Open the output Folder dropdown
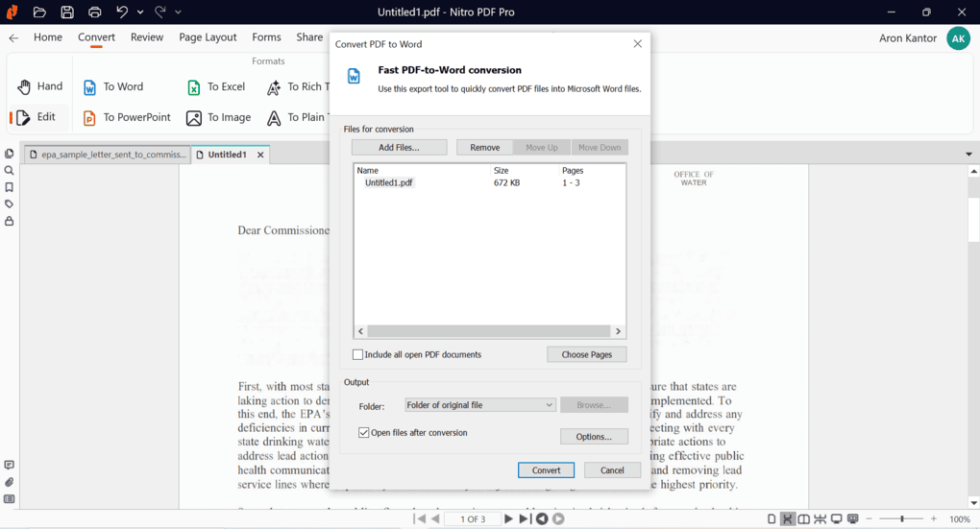This screenshot has height=529, width=980. [479, 405]
